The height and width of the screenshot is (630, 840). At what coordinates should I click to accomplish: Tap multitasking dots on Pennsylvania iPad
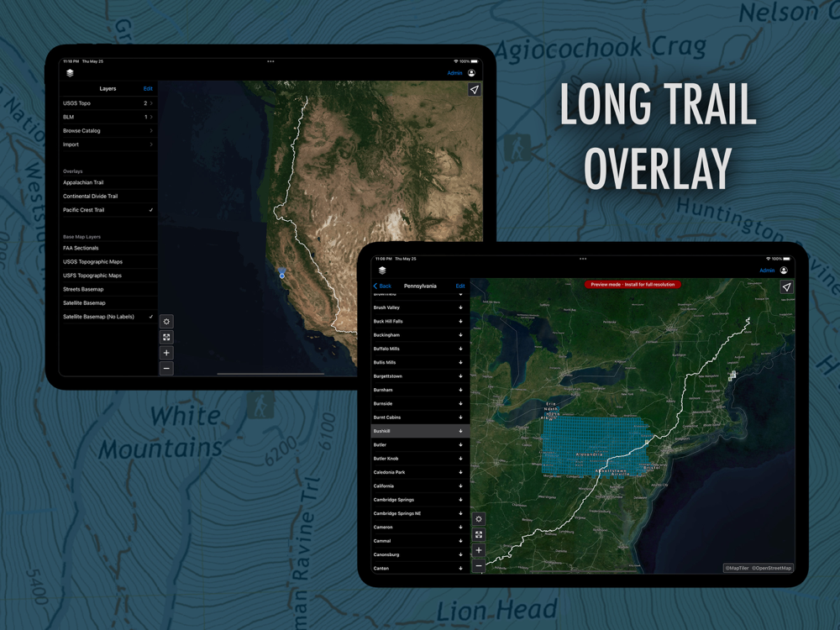[x=583, y=259]
